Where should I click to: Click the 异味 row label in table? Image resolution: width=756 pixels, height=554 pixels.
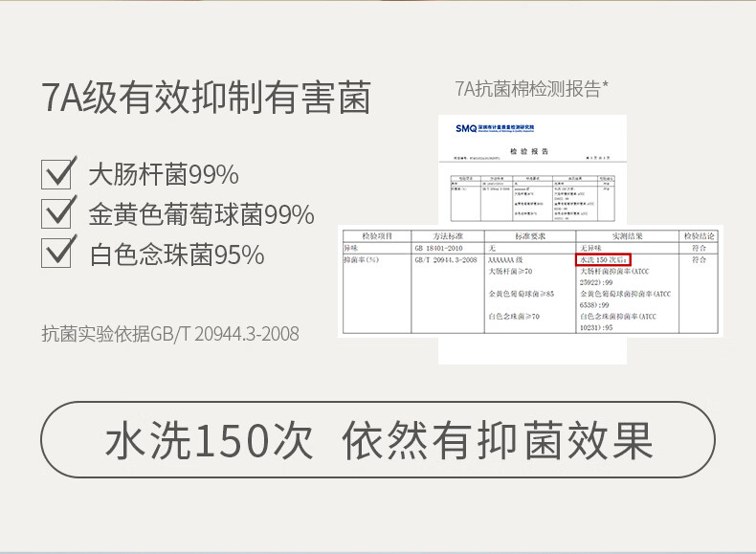[351, 247]
